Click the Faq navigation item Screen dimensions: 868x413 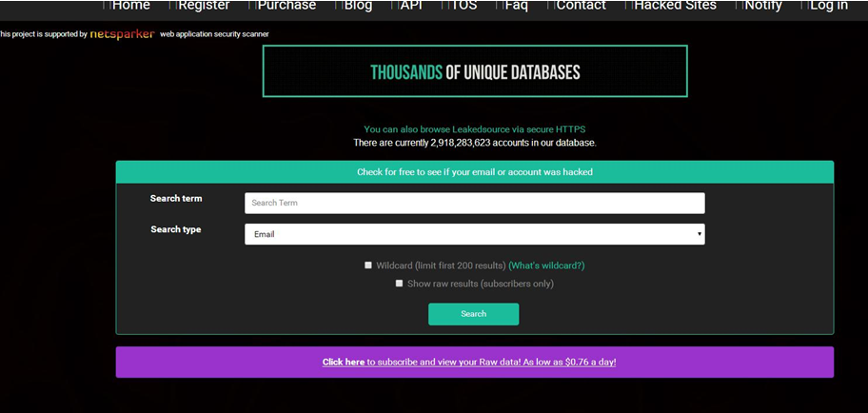point(516,6)
